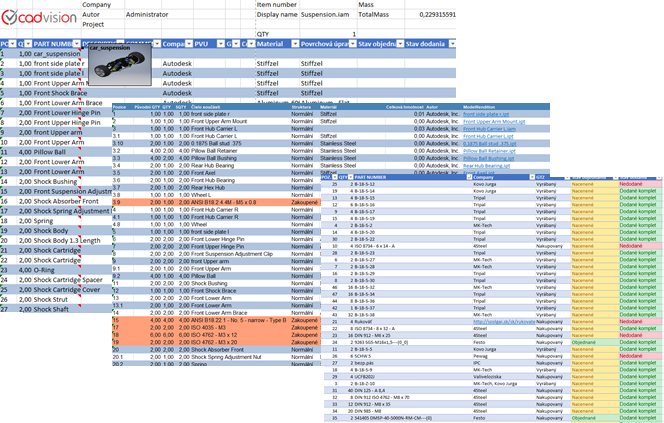This screenshot has height=423, width=664.
Task: Open the 0.1875 Ball stud .375.ipt link
Action: [x=490, y=144]
